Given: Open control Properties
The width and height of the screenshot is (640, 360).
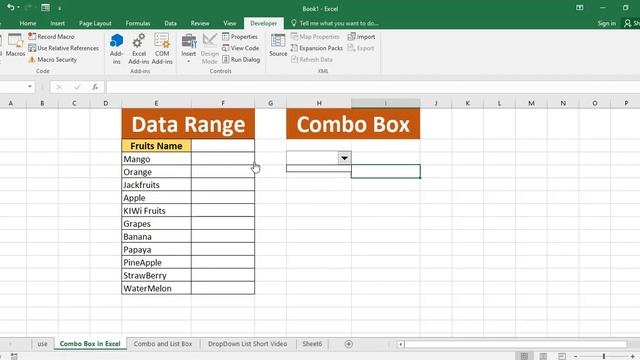Looking at the screenshot, I should click(240, 36).
